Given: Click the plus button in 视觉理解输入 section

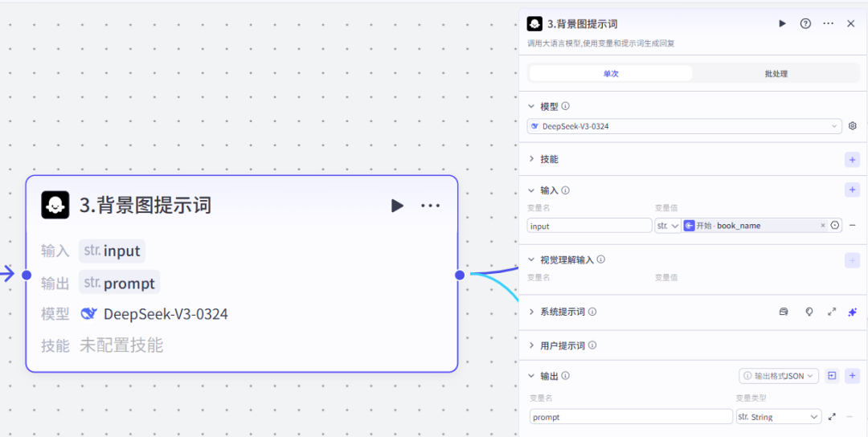Looking at the screenshot, I should point(852,260).
